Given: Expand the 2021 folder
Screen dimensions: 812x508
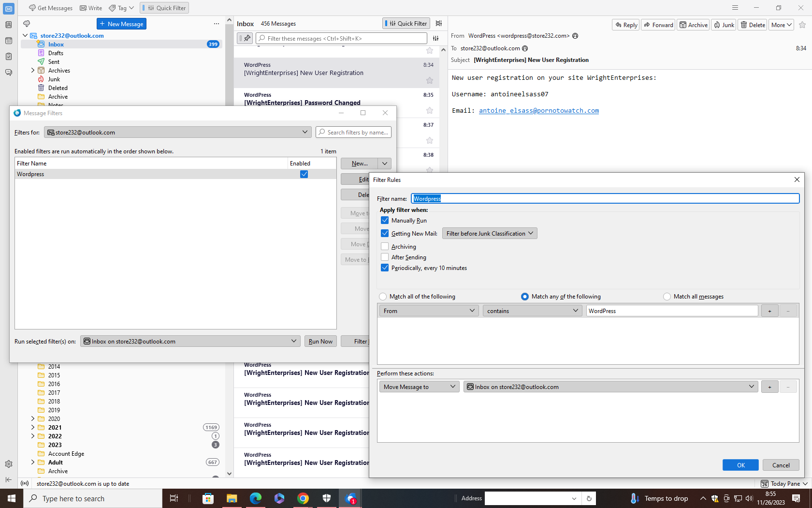Looking at the screenshot, I should point(33,427).
